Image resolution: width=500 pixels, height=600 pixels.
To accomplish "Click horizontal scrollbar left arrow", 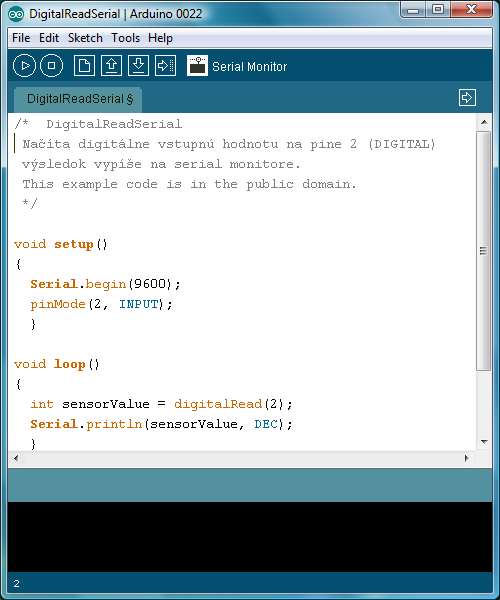I will tap(16, 458).
